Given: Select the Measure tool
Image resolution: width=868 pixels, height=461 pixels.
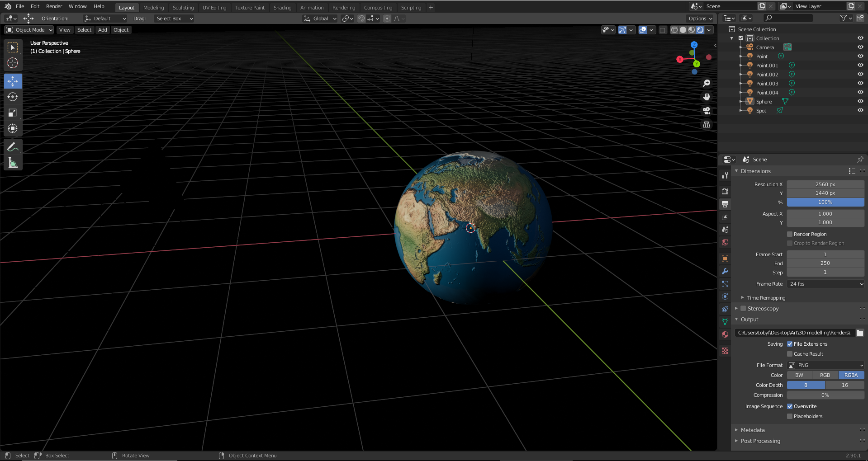Looking at the screenshot, I should click(x=13, y=163).
